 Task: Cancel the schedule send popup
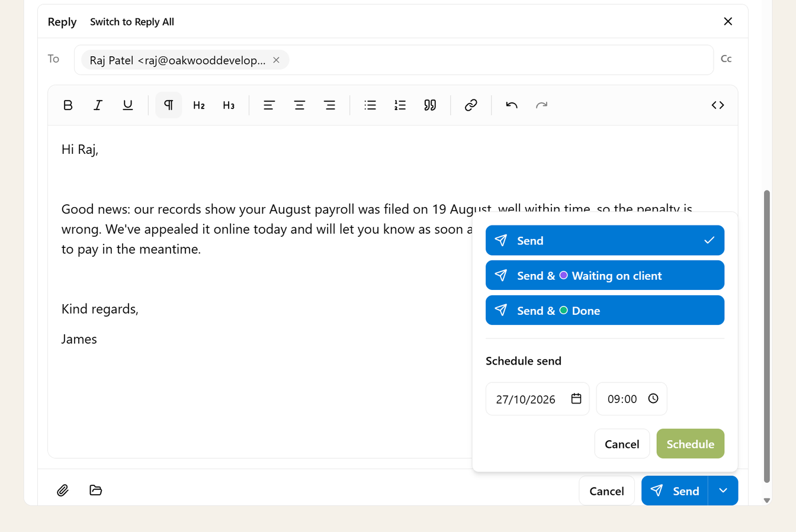click(622, 444)
